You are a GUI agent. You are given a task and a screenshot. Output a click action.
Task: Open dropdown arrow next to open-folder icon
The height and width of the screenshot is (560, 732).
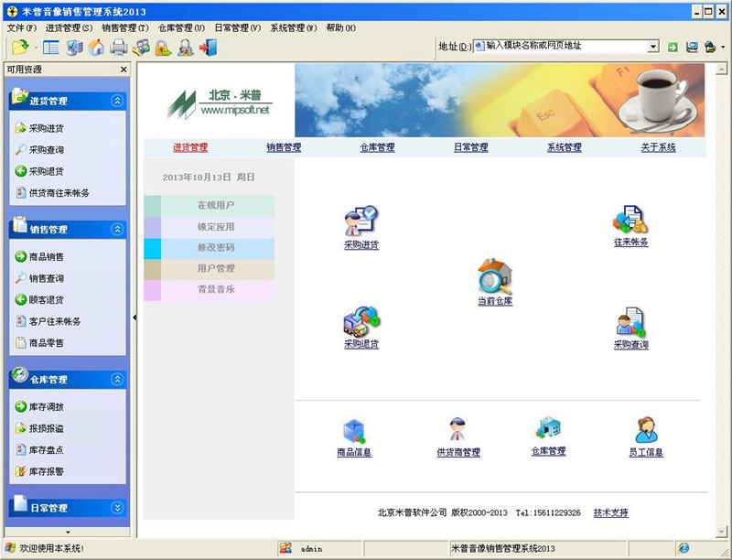tap(36, 48)
